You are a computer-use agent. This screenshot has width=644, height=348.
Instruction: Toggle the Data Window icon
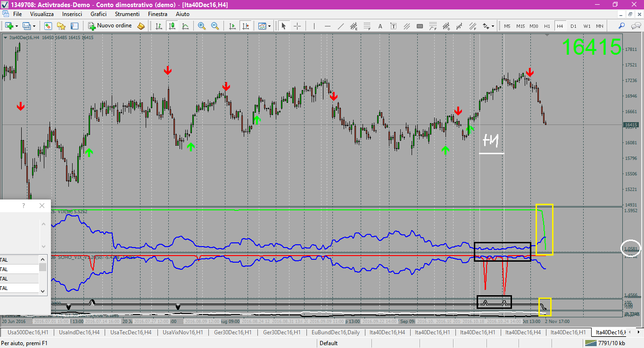coord(74,26)
